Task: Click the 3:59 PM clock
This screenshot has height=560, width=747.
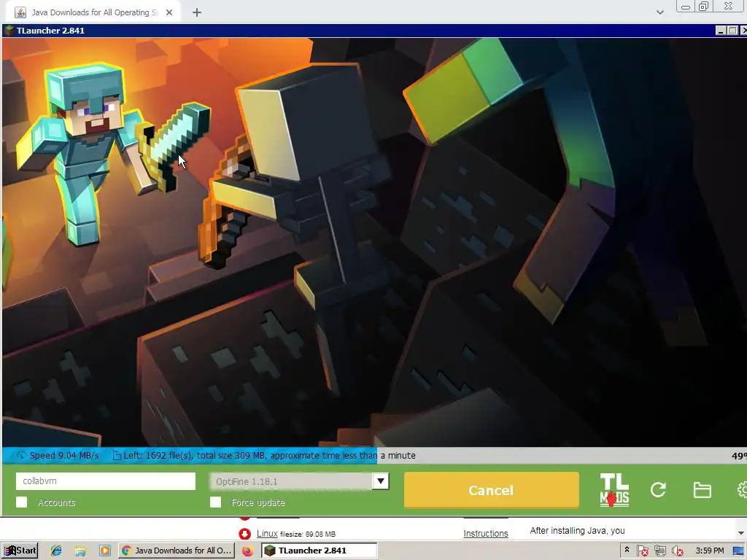Action: click(x=709, y=551)
